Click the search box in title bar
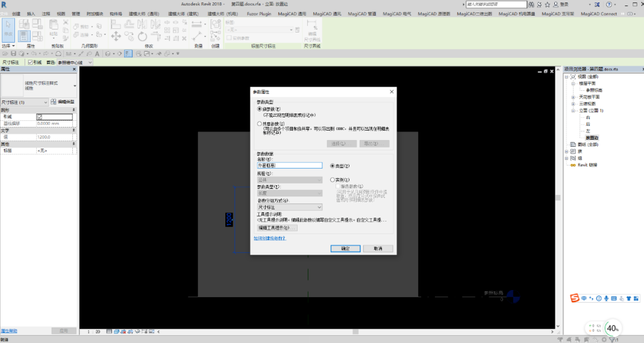The height and width of the screenshot is (343, 644). (x=496, y=5)
